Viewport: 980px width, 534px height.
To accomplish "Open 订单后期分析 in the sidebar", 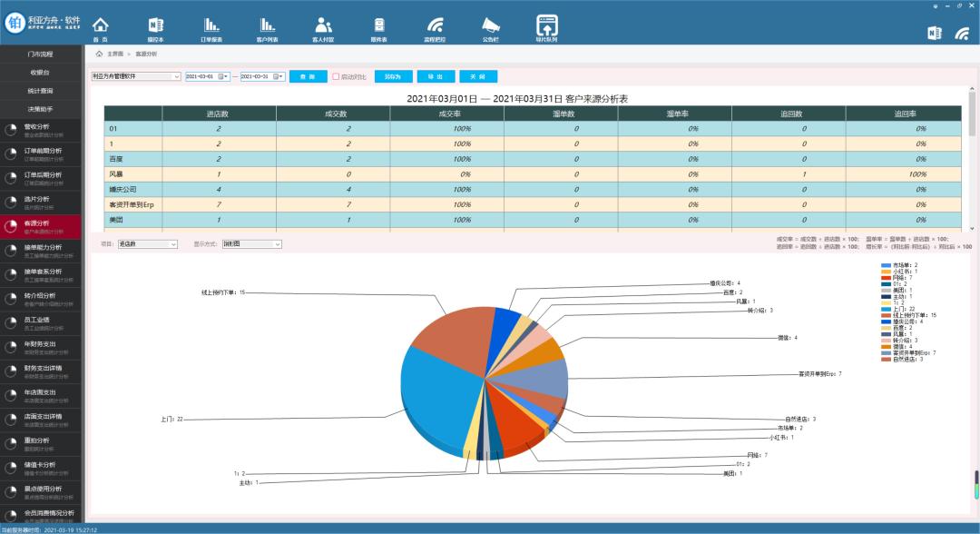I will 41,178.
